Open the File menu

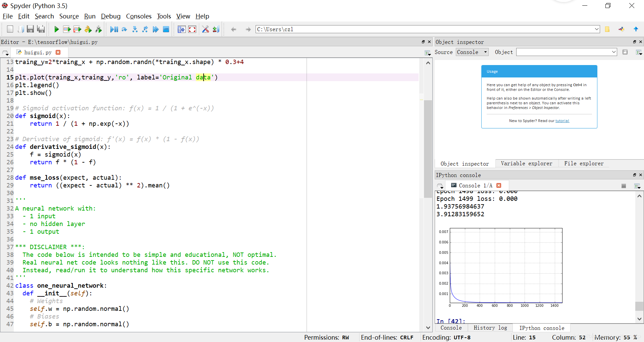click(8, 16)
